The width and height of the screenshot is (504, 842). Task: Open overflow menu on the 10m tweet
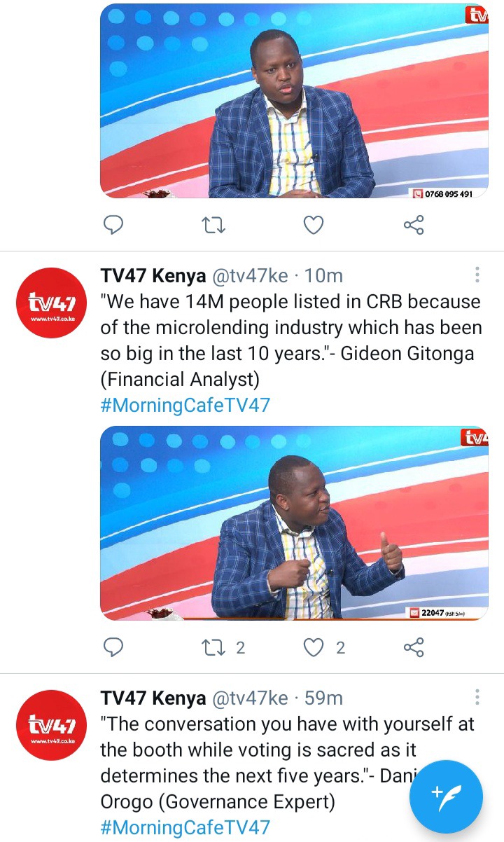coord(477,275)
